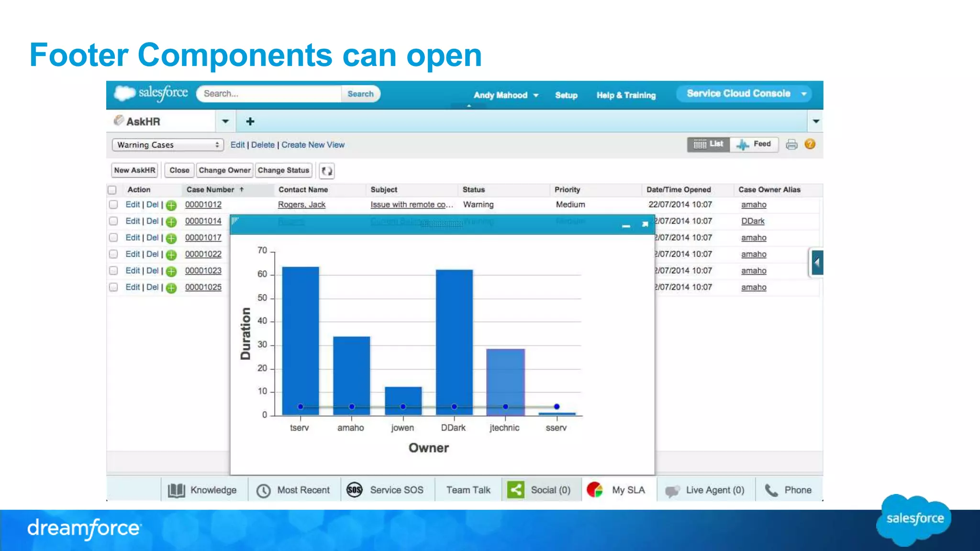Check the box for case 00001014
This screenshot has width=980, height=551.
click(x=113, y=221)
